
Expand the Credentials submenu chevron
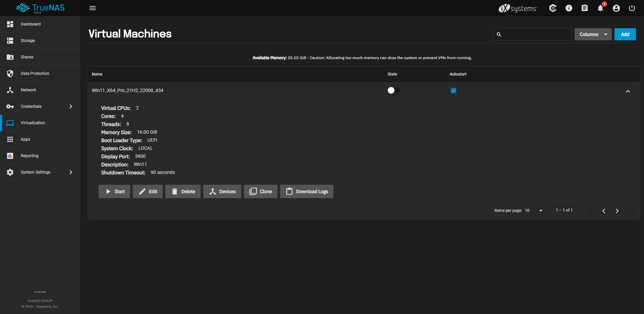click(x=71, y=106)
